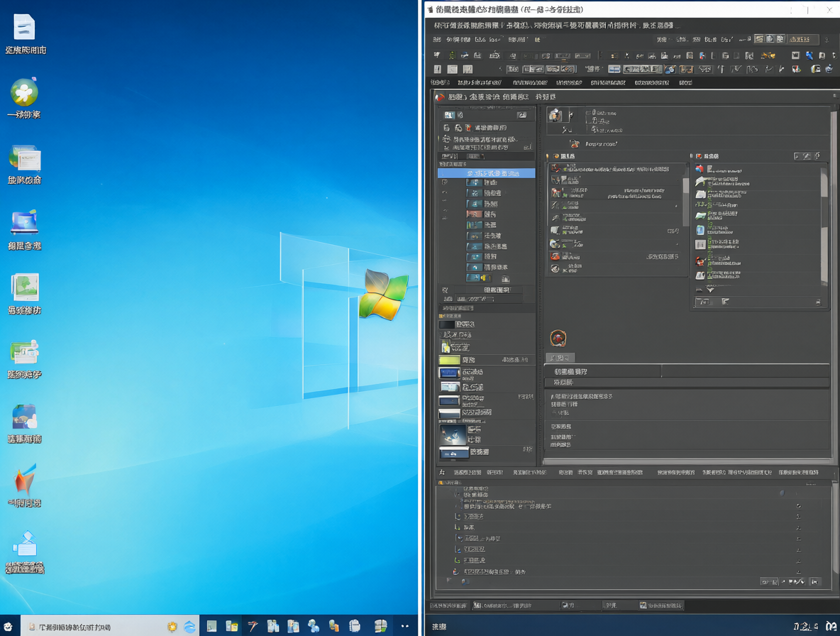Click the red-orange logo in the panel title bar
This screenshot has width=840, height=636.
coord(441,97)
